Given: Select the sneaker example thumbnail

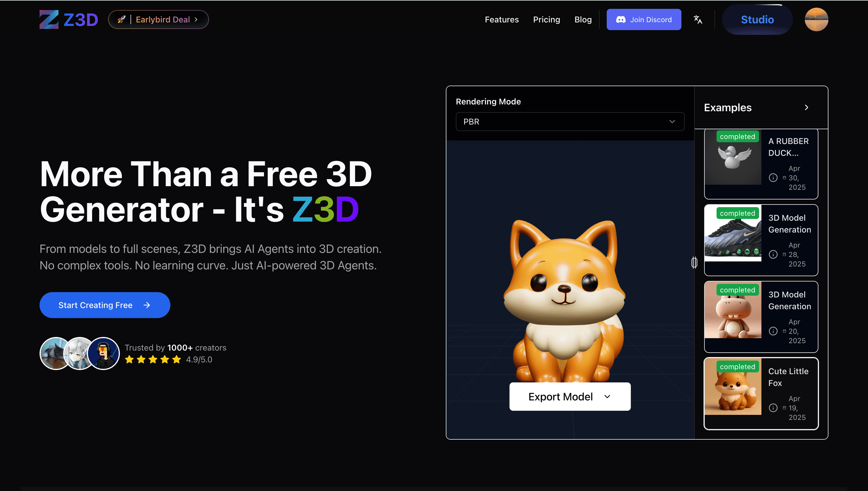Looking at the screenshot, I should pos(733,233).
